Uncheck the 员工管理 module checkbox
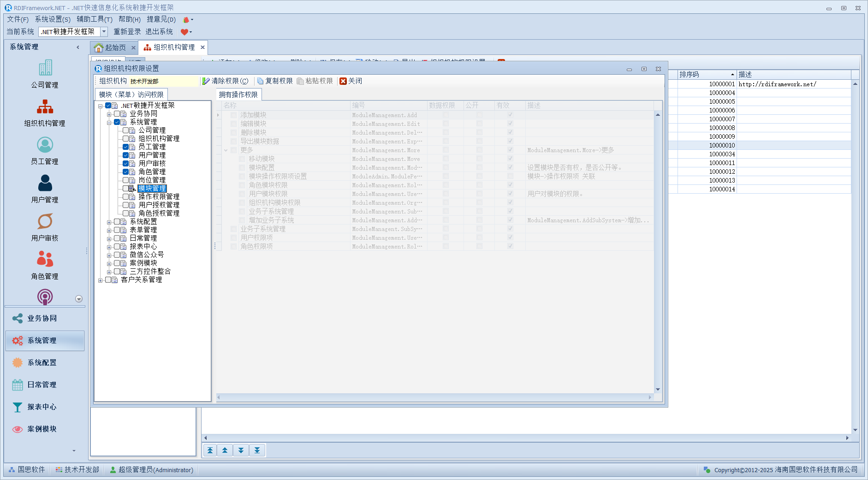 click(125, 147)
